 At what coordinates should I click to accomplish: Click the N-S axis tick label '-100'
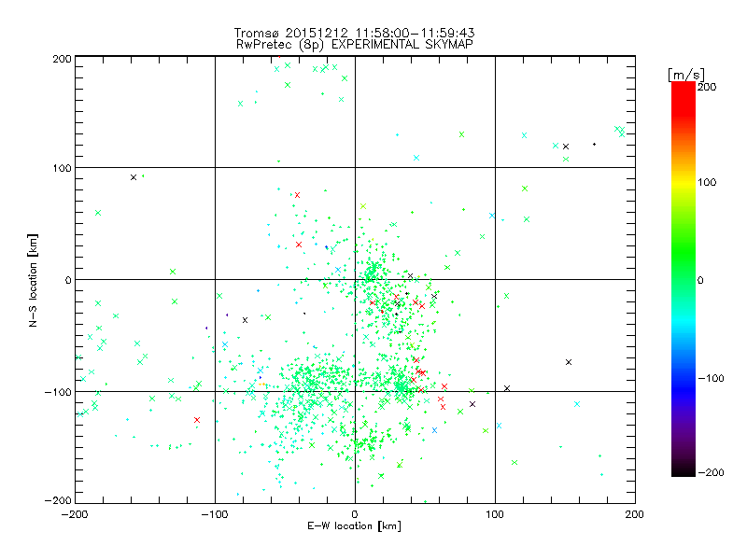pyautogui.click(x=58, y=392)
